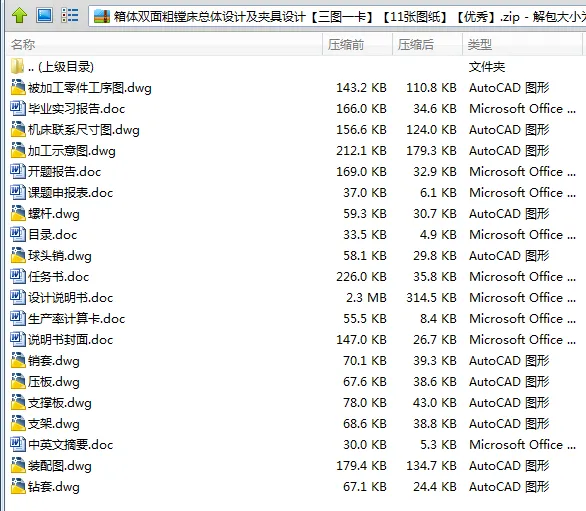Select file name 球头销.dwg
The height and width of the screenshot is (511, 586).
(x=60, y=256)
